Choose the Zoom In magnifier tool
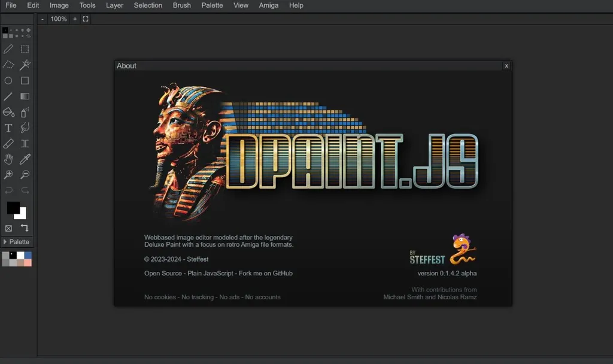 (8, 174)
